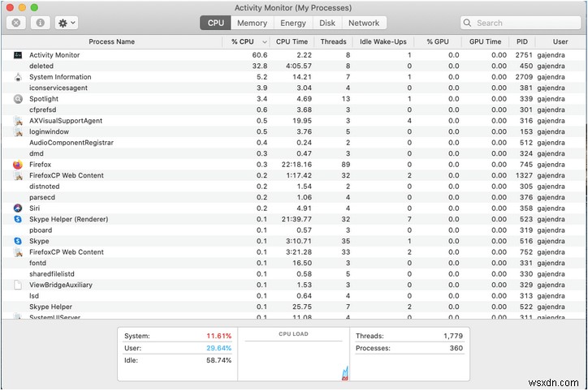Select the pboard process row
This screenshot has width=588, height=391.
click(x=294, y=230)
